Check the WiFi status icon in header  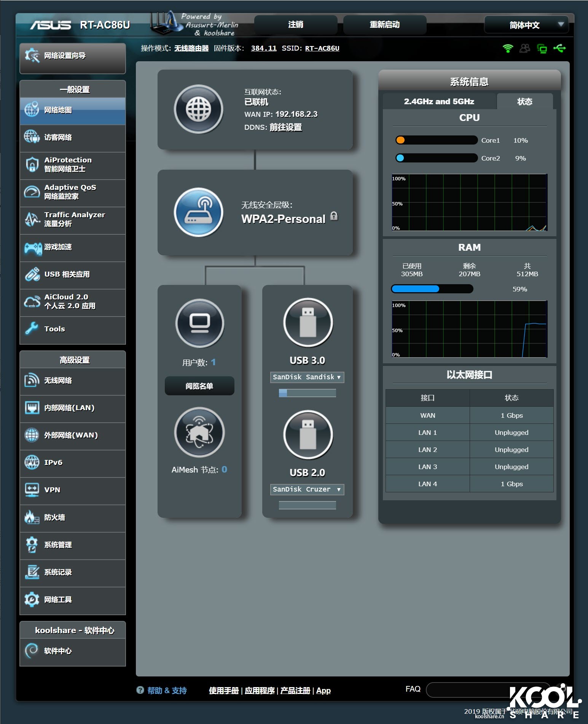[x=508, y=48]
